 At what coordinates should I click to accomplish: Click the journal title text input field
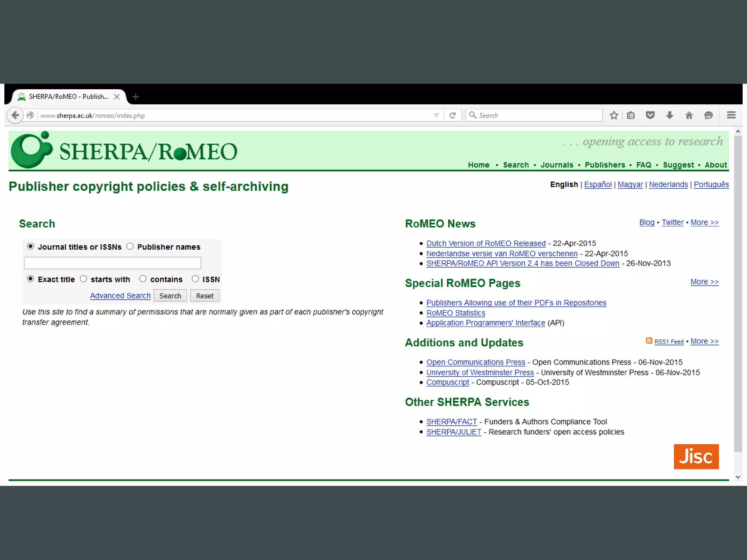(x=112, y=263)
